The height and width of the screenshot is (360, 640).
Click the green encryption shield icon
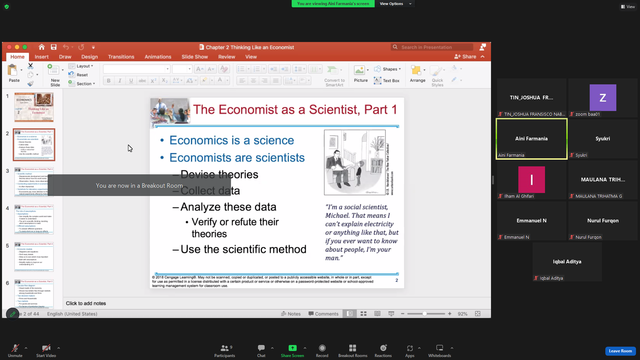pos(7,7)
